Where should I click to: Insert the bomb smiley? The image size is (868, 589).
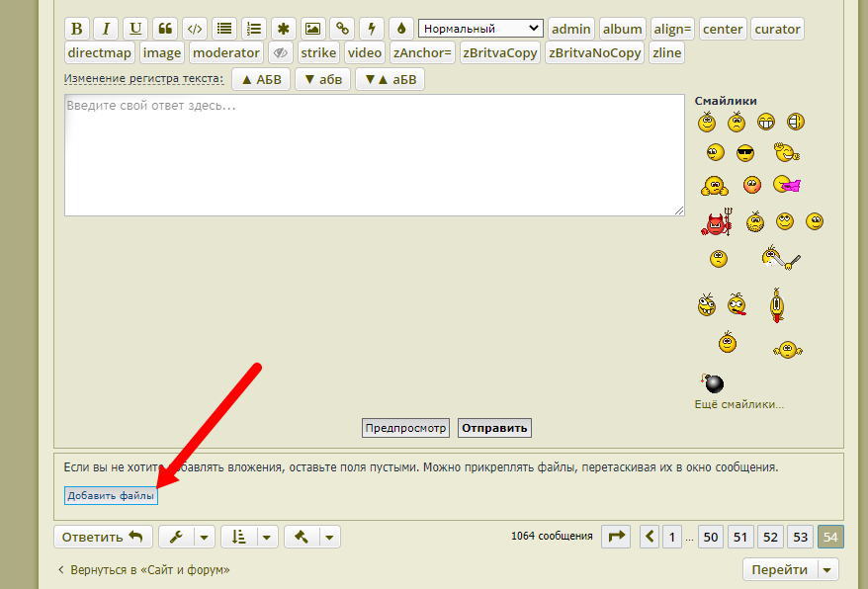click(712, 382)
